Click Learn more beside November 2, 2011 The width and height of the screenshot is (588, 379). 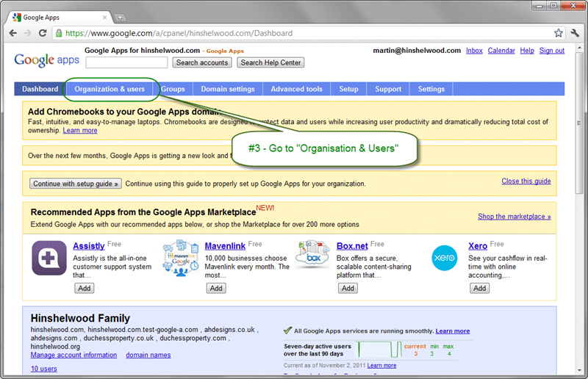tap(381, 366)
